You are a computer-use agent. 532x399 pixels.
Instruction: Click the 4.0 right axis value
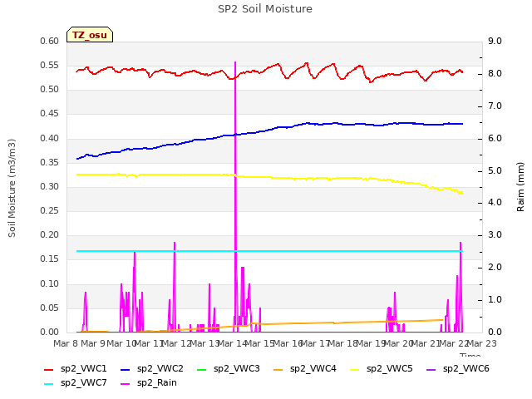click(495, 203)
